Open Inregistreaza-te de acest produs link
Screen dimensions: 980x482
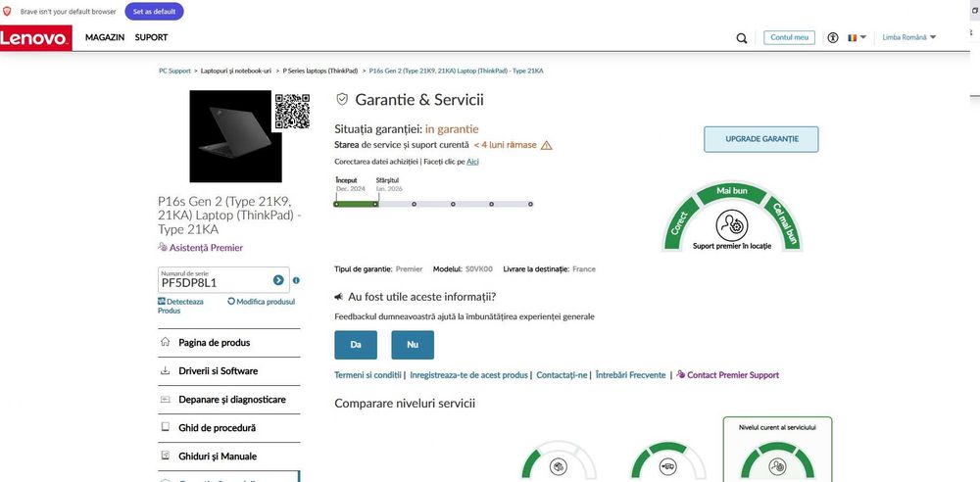coord(468,375)
